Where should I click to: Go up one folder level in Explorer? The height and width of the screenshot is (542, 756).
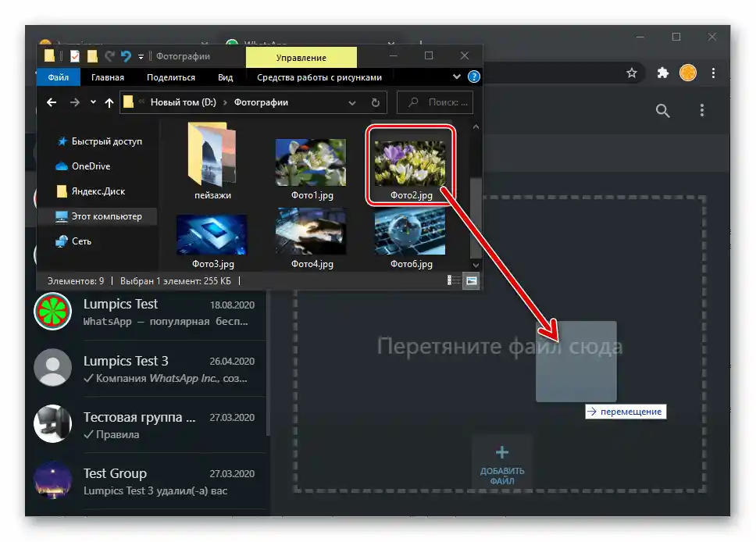point(109,102)
